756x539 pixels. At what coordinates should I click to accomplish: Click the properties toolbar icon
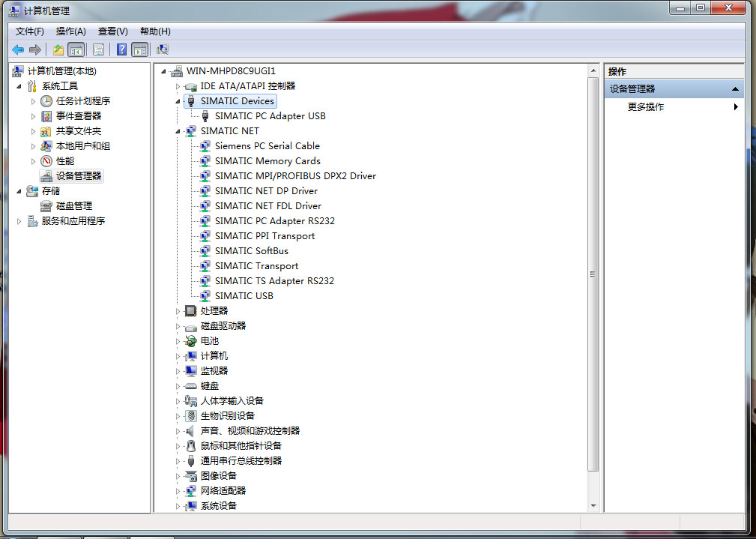tap(98, 49)
